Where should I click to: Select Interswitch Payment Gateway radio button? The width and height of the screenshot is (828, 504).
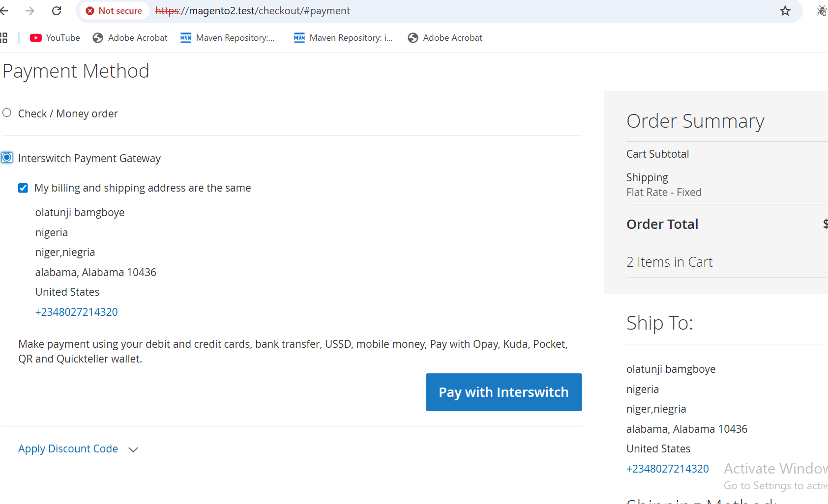[x=7, y=158]
